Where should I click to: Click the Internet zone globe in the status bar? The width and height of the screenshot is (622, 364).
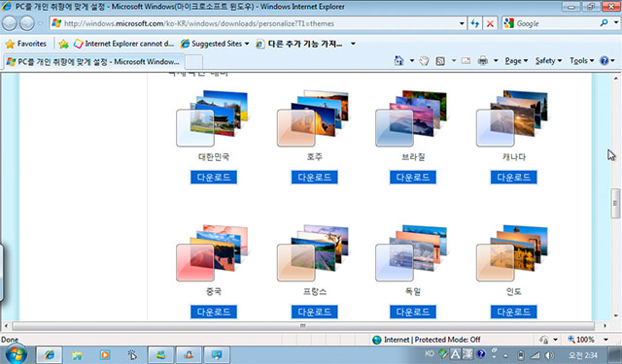point(376,340)
